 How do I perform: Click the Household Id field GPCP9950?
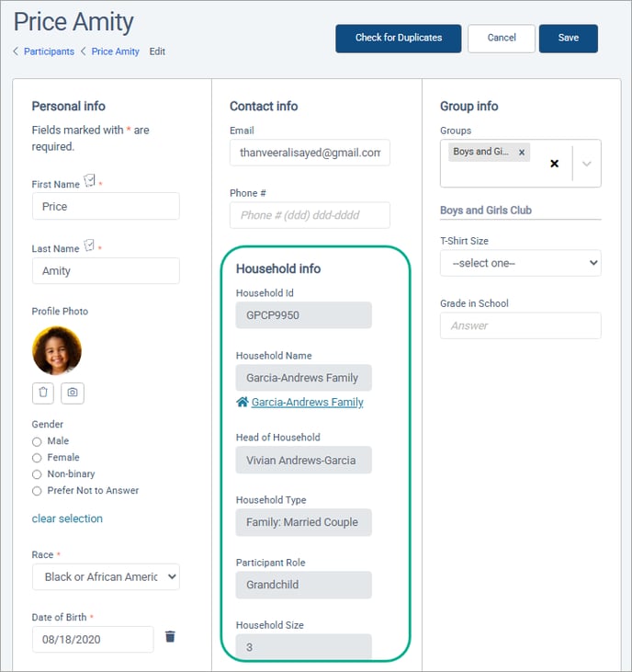tap(303, 315)
